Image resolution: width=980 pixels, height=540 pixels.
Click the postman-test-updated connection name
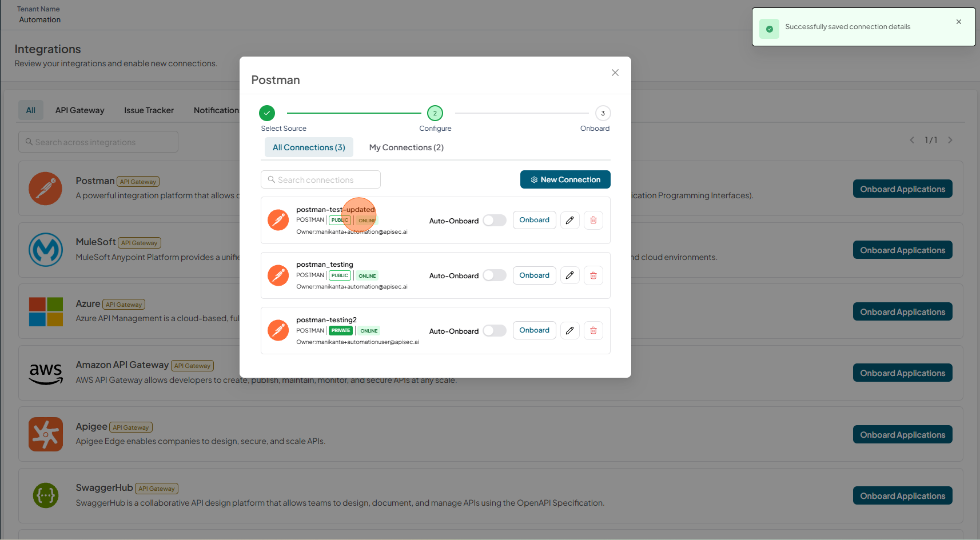pos(336,210)
